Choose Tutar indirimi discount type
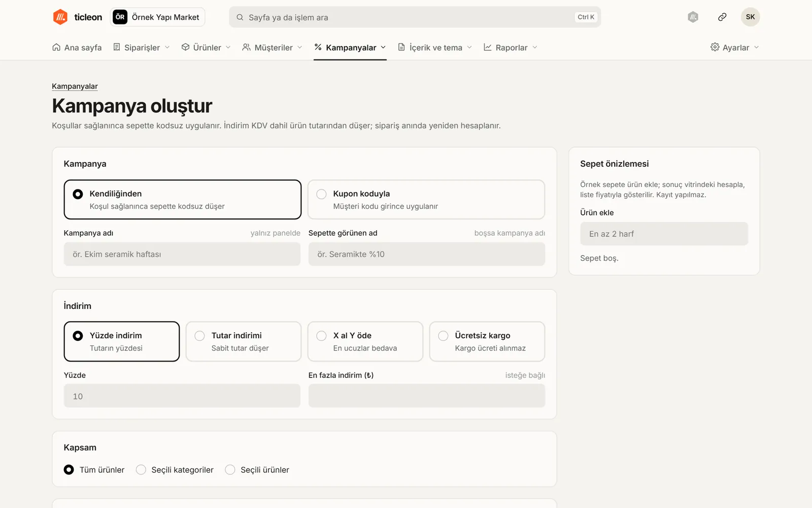Screen dimensions: 812x508 [x=244, y=341]
